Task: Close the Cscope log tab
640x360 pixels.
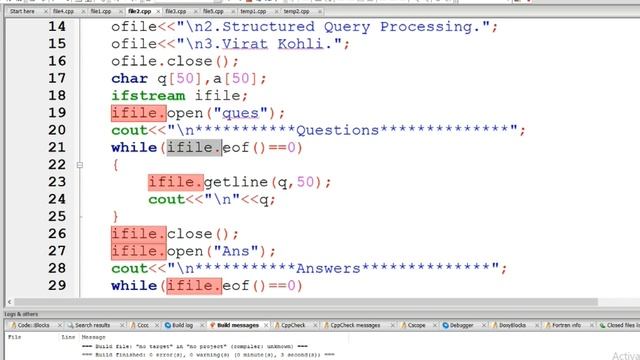Action: pyautogui.click(x=435, y=325)
